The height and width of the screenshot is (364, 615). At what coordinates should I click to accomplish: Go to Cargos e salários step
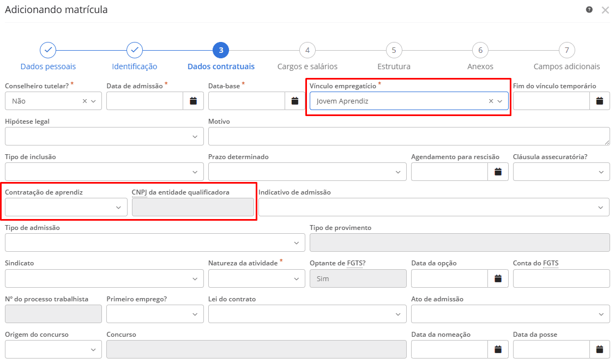click(307, 51)
